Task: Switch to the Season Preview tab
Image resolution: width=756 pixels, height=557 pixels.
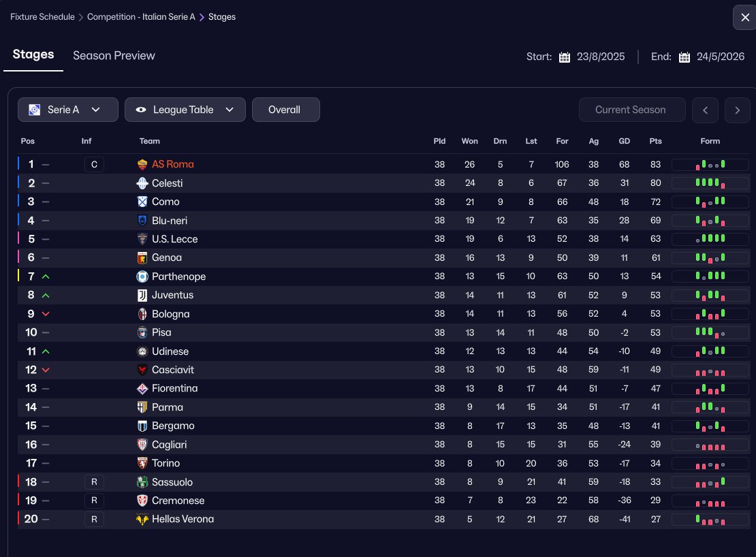Action: 114,56
